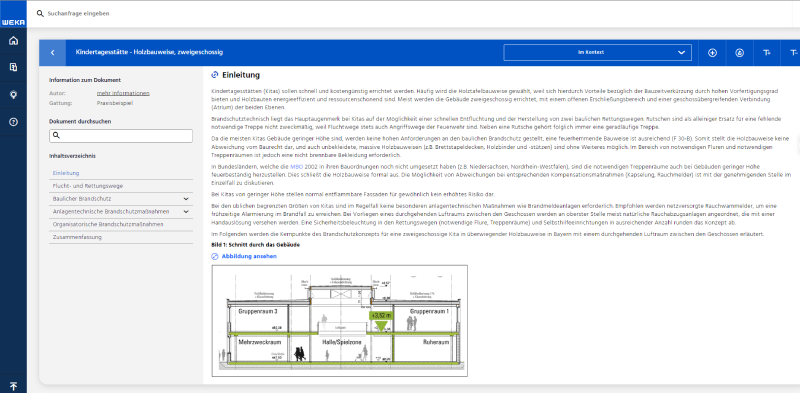Select Flucht- und Rettungswege in contents

(x=88, y=186)
